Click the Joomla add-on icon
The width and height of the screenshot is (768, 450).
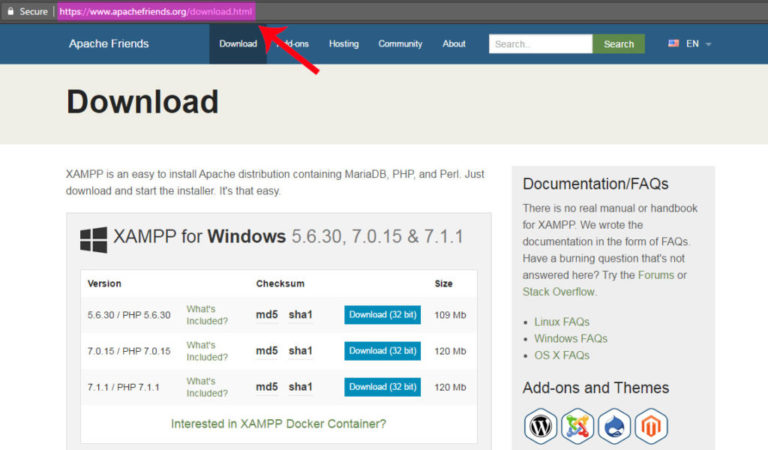click(x=577, y=426)
